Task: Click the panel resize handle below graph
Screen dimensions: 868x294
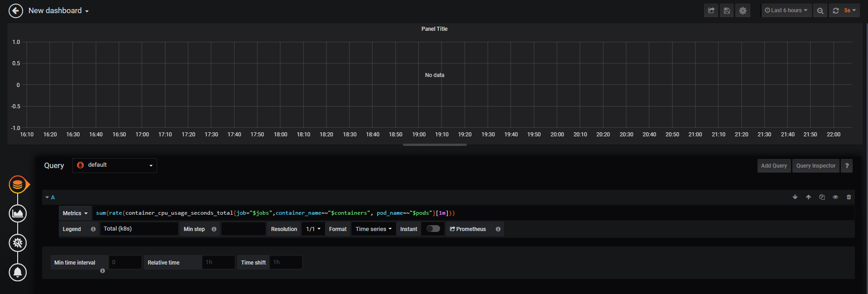Action: 435,145
